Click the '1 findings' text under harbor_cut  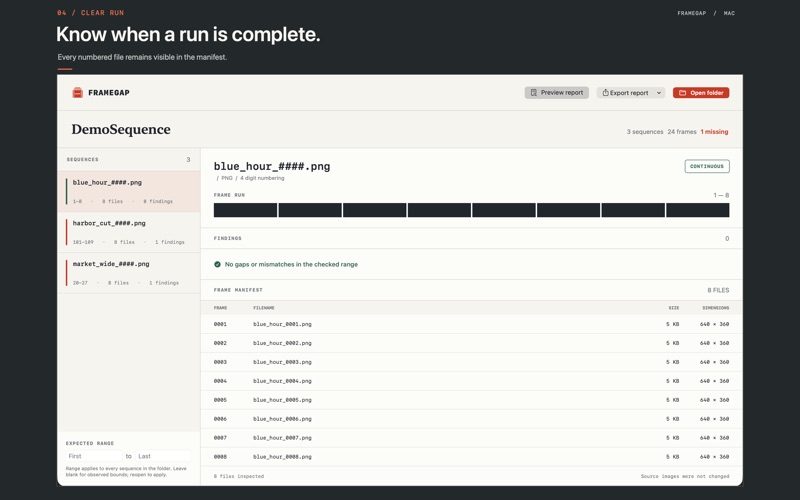[x=170, y=242]
